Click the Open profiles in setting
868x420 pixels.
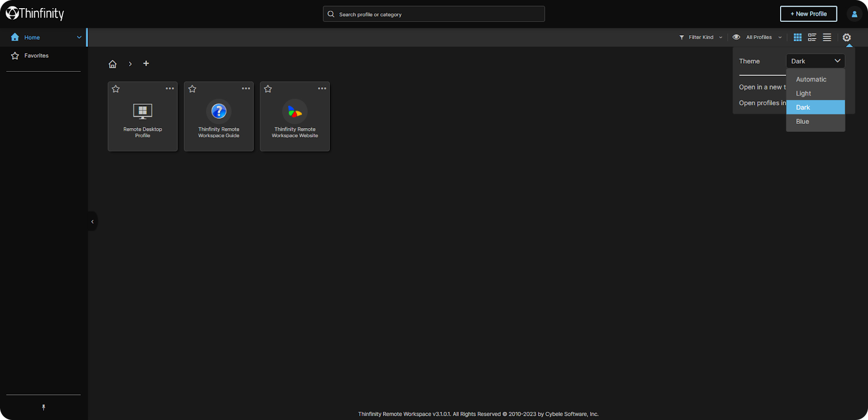762,103
